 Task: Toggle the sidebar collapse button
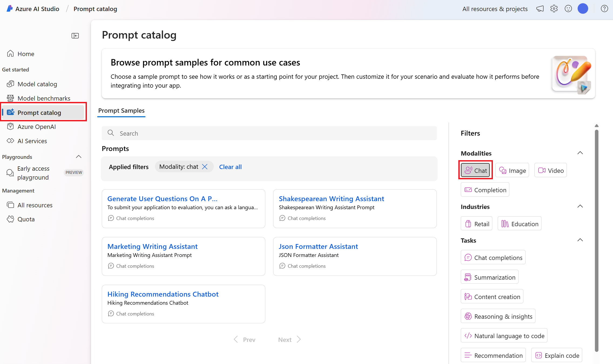[x=75, y=36]
